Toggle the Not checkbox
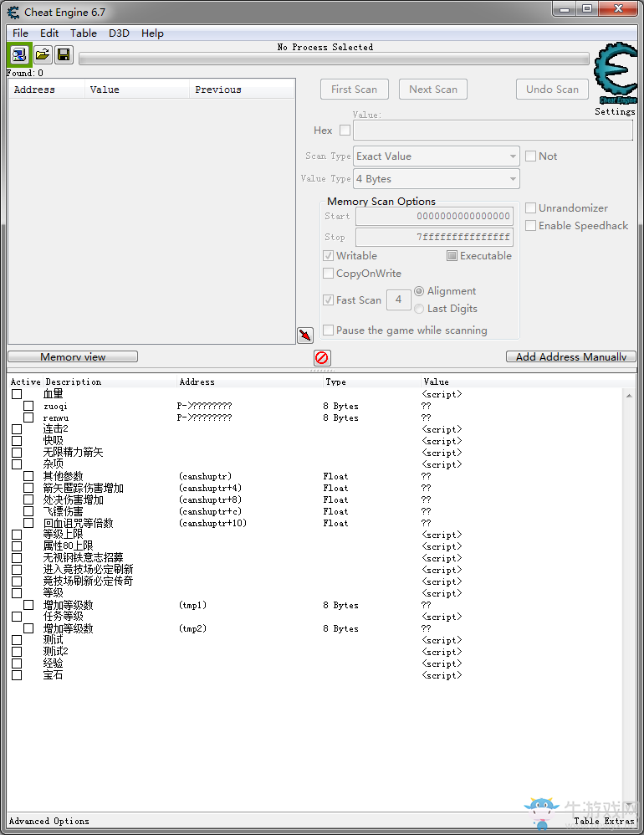The width and height of the screenshot is (644, 835). (530, 156)
